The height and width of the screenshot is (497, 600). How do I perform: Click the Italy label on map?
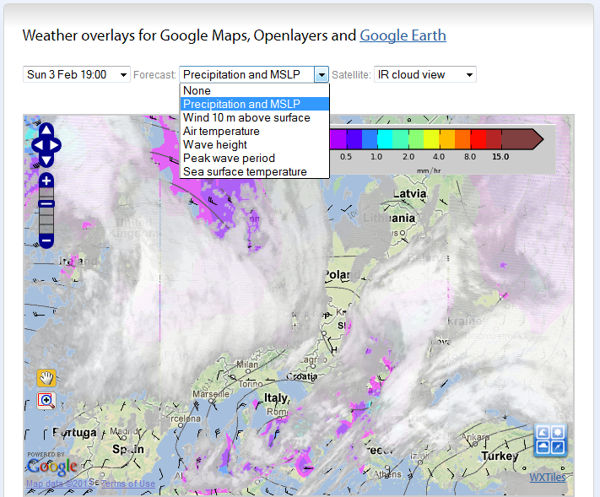coord(277,398)
